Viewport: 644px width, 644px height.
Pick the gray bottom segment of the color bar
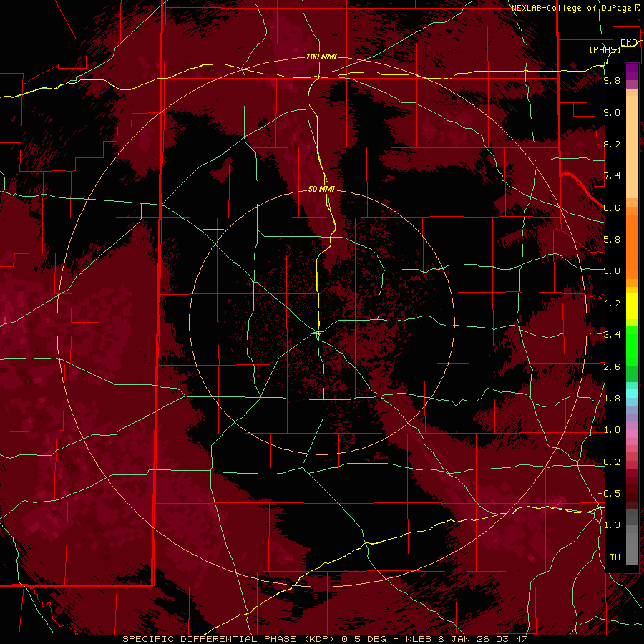click(x=632, y=544)
